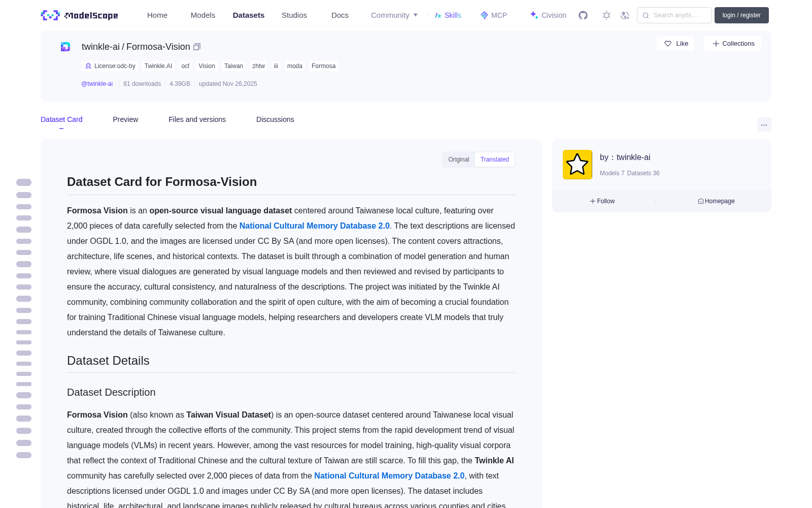This screenshot has width=812, height=508.
Task: Open the @twinkle-ai author link
Action: [97, 84]
